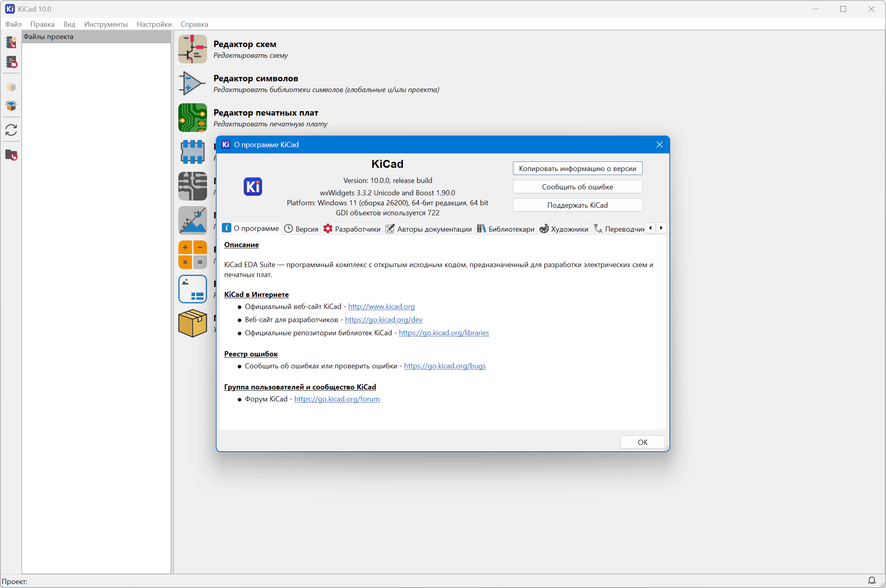Open the go.kicad.org/forum link
Image resolution: width=886 pixels, height=588 pixels.
[337, 399]
